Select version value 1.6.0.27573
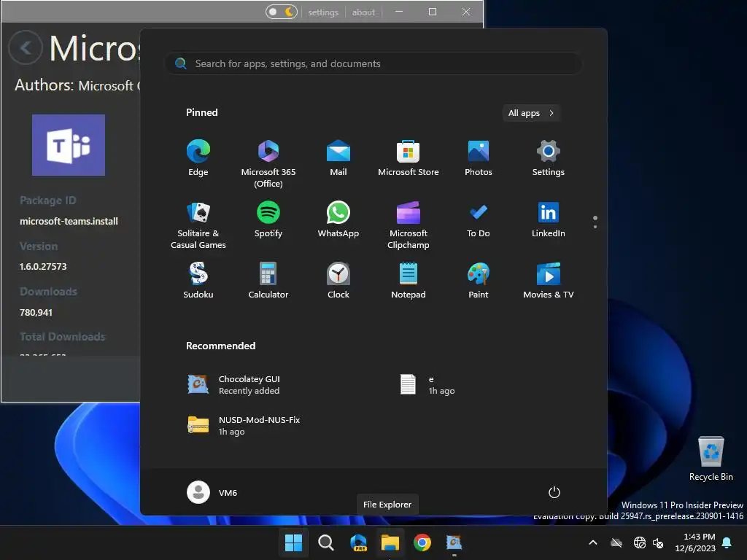Viewport: 747px width, 560px height. tap(43, 267)
